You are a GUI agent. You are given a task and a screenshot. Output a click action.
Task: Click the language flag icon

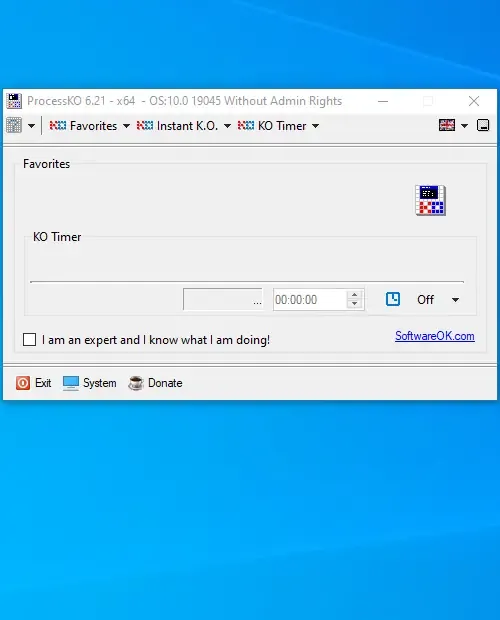click(x=447, y=125)
